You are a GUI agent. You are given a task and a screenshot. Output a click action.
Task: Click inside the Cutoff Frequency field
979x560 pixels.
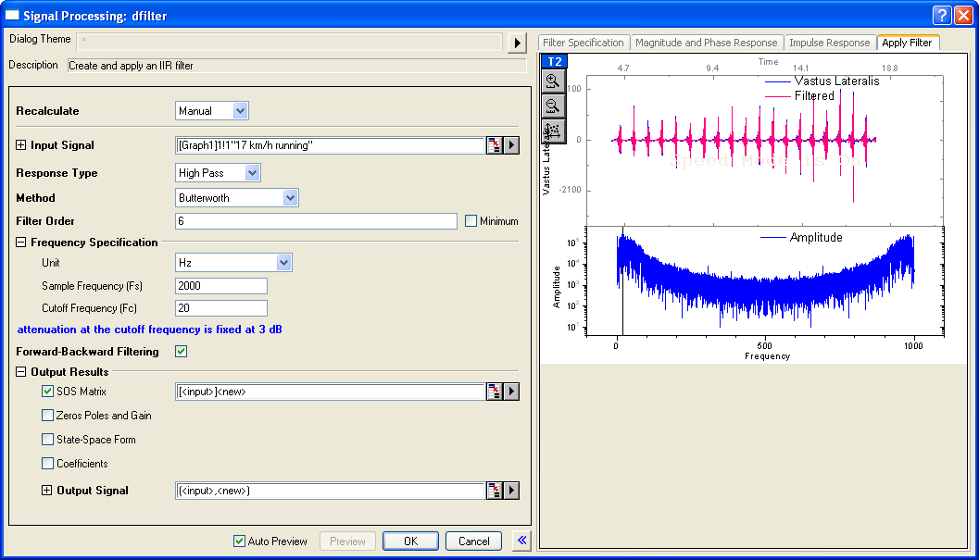pos(220,307)
